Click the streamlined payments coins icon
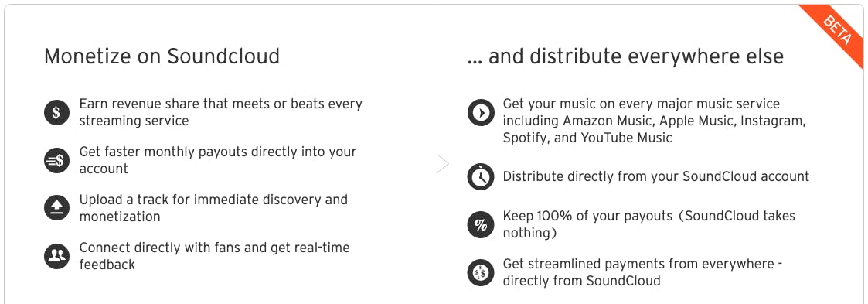Image resolution: width=868 pixels, height=304 pixels. click(x=480, y=272)
